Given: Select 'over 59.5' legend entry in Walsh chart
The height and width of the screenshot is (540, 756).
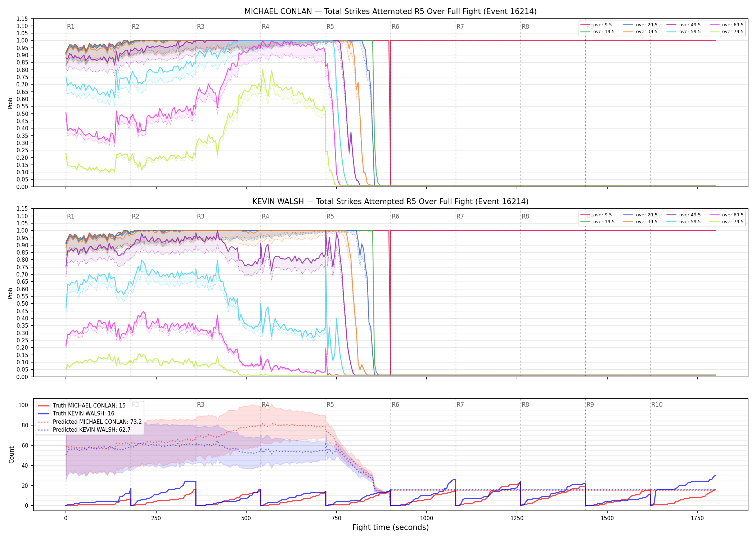Looking at the screenshot, I should pyautogui.click(x=683, y=222).
